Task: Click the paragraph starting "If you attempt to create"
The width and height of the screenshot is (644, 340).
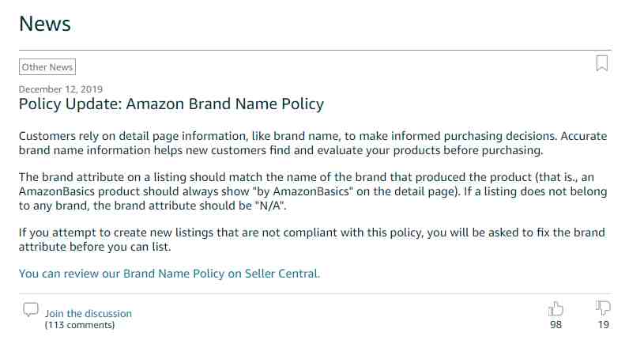Action: coord(312,240)
